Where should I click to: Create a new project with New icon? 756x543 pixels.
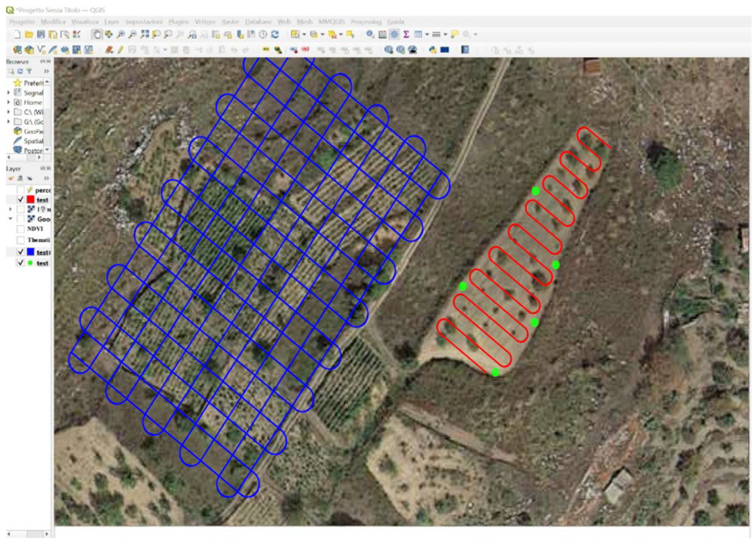17,34
